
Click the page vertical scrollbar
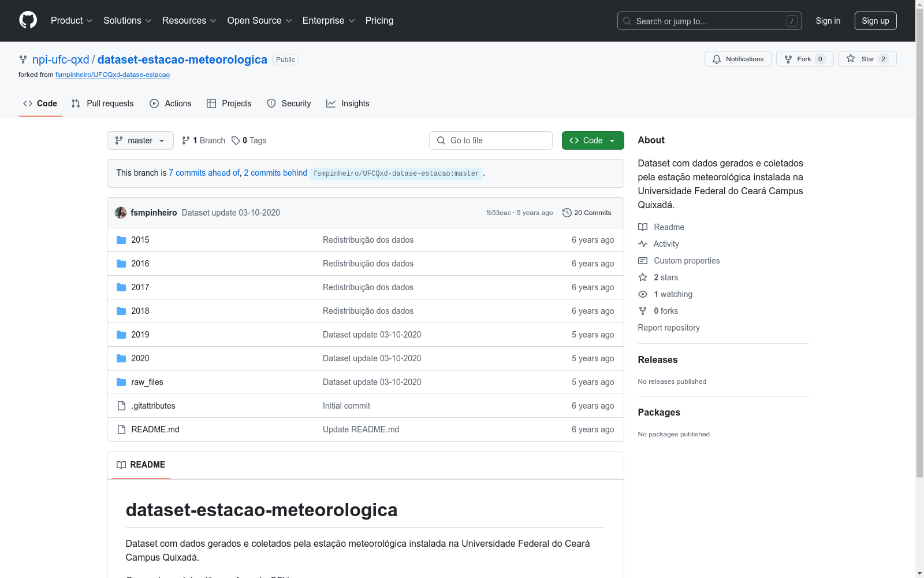919,243
